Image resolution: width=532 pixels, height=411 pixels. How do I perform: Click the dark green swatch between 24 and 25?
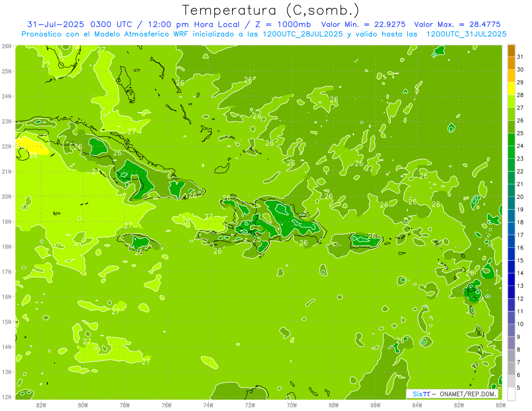tap(511, 140)
